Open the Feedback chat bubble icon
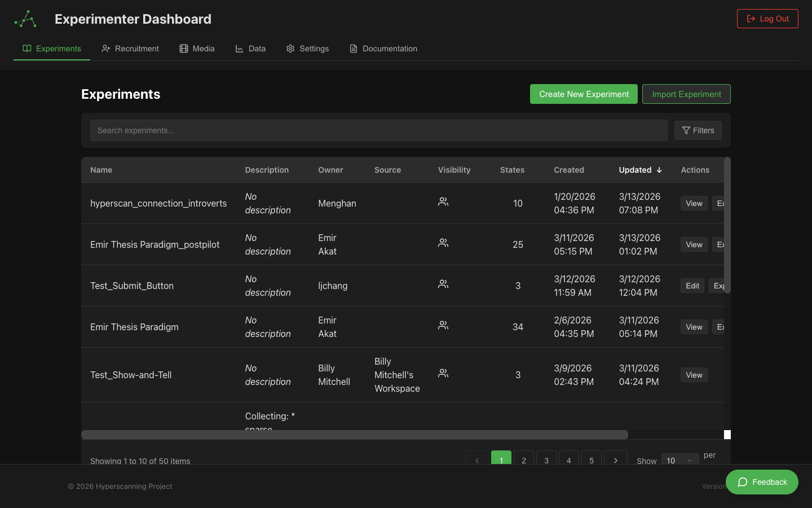812x508 pixels. (x=743, y=482)
